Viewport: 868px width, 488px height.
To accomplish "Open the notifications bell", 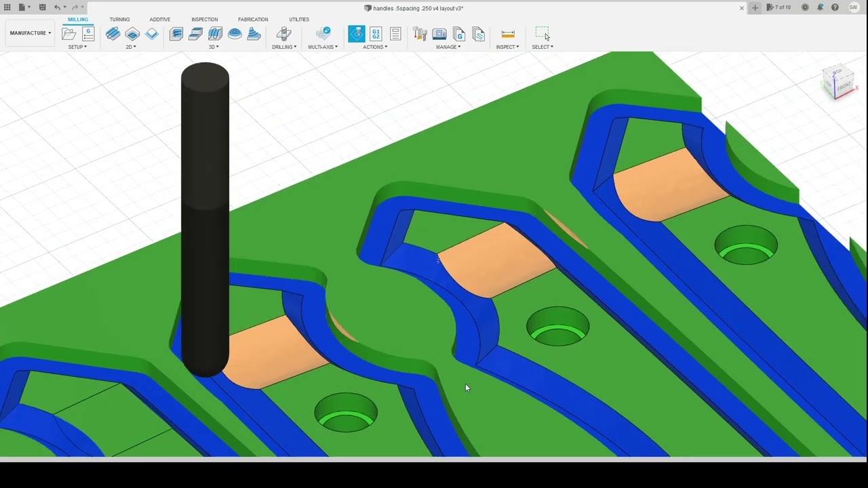I will [x=820, y=7].
